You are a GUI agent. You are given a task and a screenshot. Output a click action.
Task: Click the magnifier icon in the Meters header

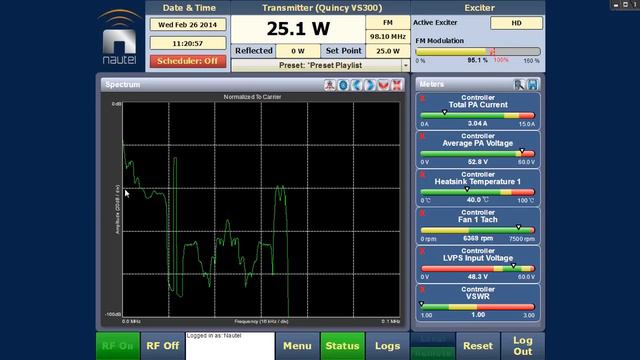click(519, 84)
